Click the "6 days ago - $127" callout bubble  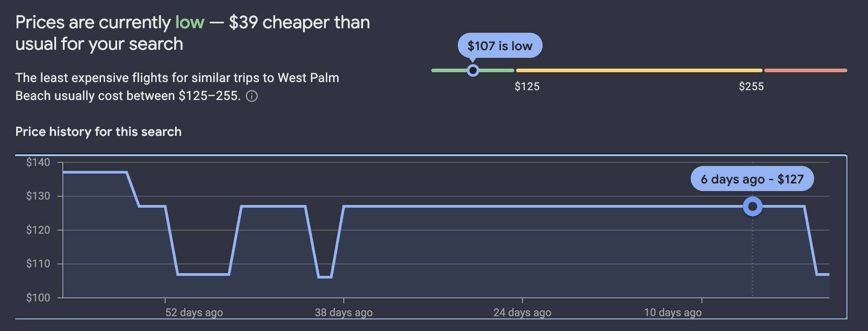[x=752, y=179]
